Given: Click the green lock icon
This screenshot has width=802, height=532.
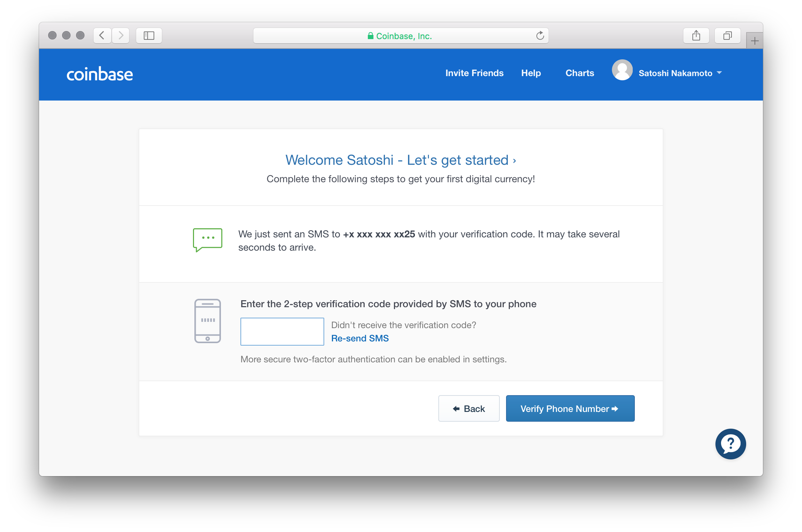Looking at the screenshot, I should 370,36.
